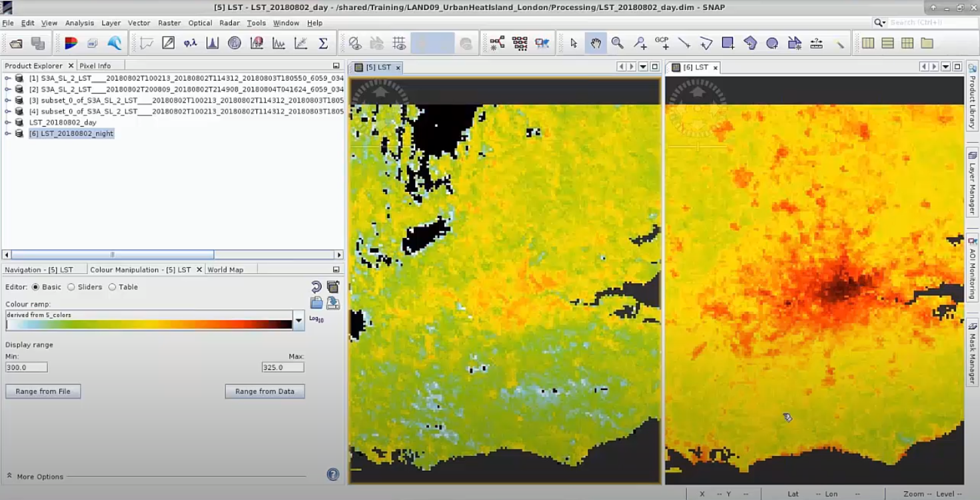Open Mask Manager side panel
This screenshot has height=500, width=980.
tap(973, 354)
